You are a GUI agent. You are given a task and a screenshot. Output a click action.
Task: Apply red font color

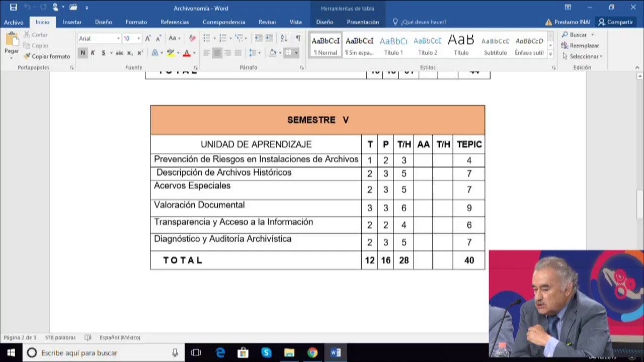[x=186, y=53]
